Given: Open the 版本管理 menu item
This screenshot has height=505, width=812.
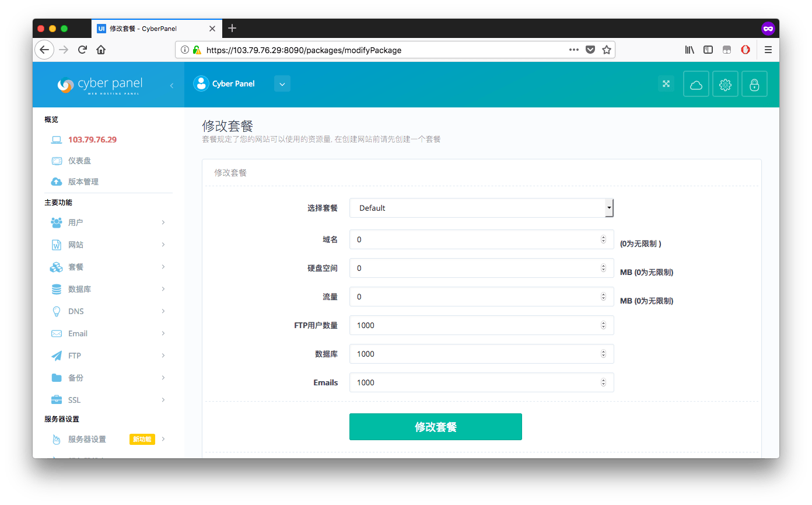Looking at the screenshot, I should 83,182.
